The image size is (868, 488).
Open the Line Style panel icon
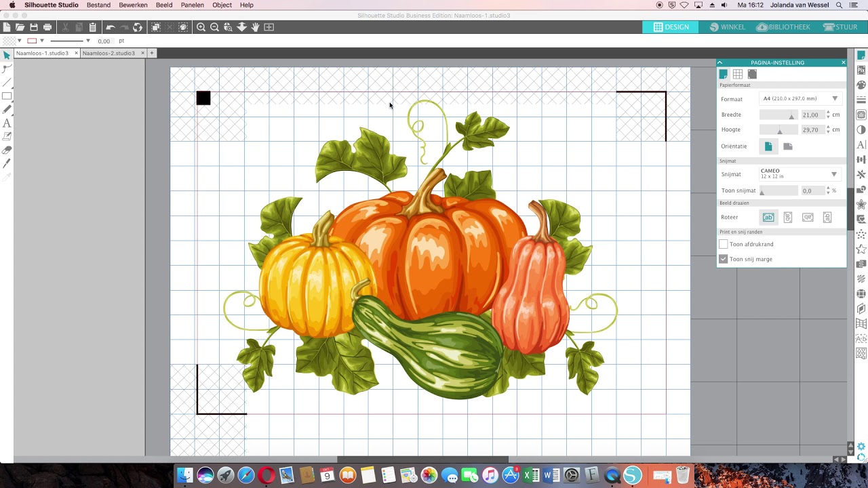[x=861, y=100]
